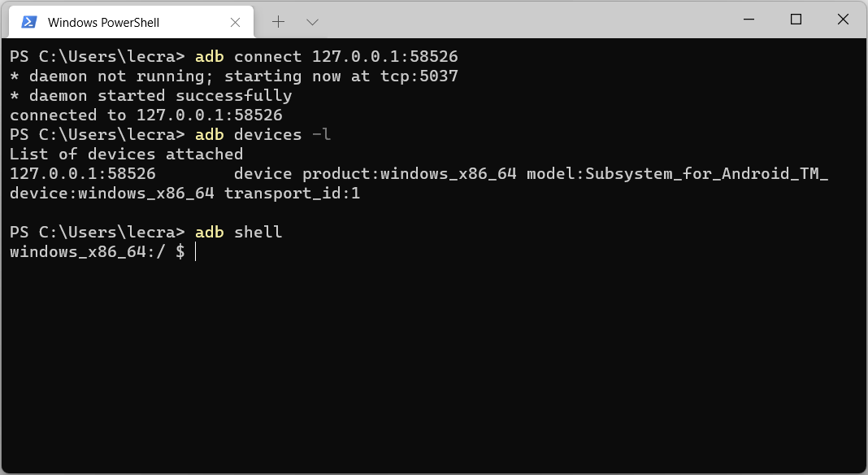
Task: Close the Windows PowerShell tab
Action: (235, 22)
